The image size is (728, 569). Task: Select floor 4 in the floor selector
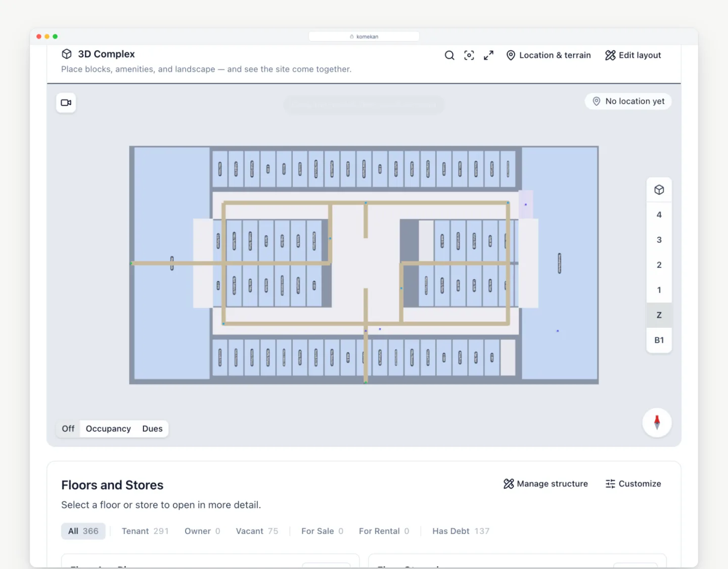click(x=659, y=214)
